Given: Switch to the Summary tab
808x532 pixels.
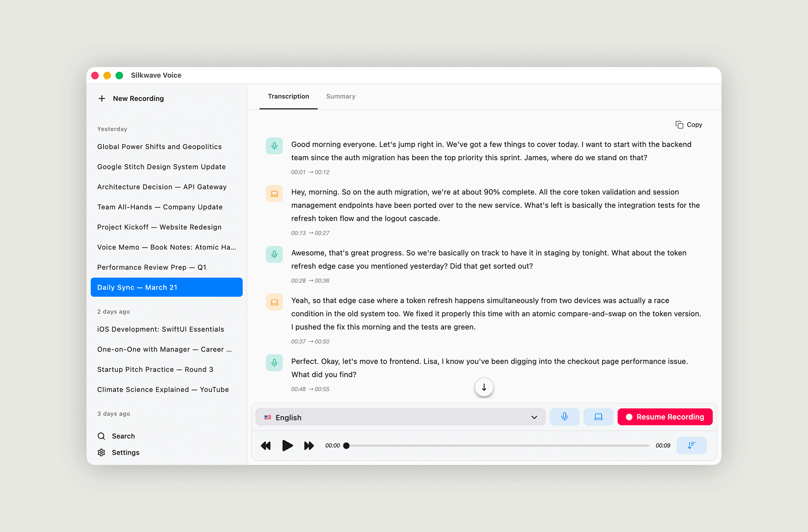Looking at the screenshot, I should [x=340, y=96].
